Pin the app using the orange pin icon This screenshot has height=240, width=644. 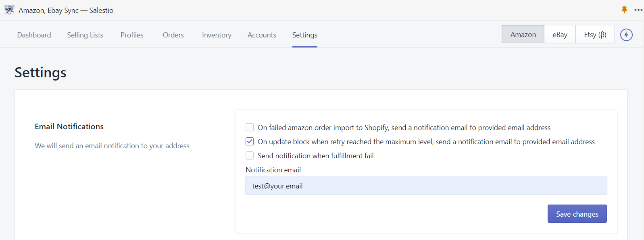[x=624, y=10]
